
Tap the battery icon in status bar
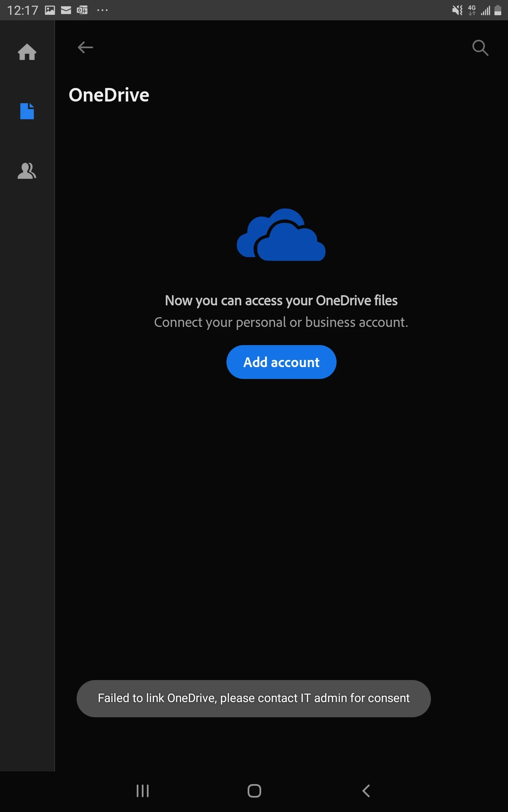[x=498, y=10]
